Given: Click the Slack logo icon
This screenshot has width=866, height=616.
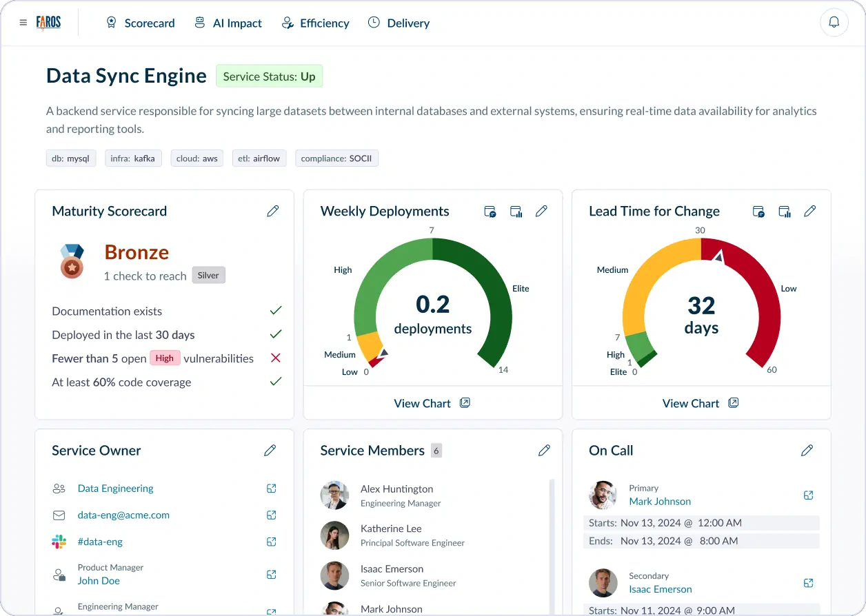Looking at the screenshot, I should tap(59, 542).
